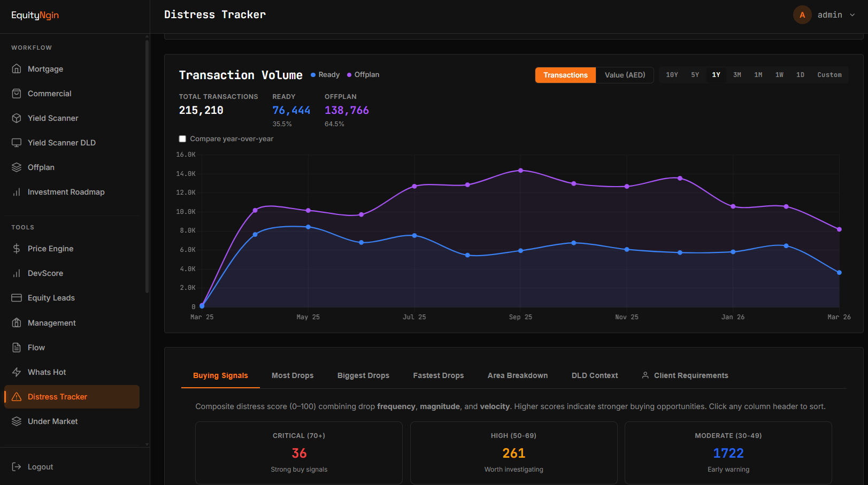The width and height of the screenshot is (868, 485).
Task: Enable Compare year-over-year
Action: (182, 138)
